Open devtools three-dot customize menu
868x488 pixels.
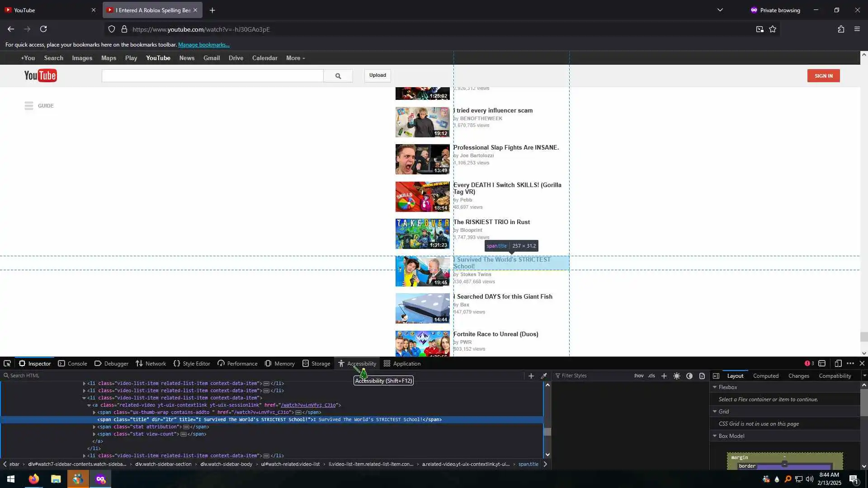pos(850,364)
